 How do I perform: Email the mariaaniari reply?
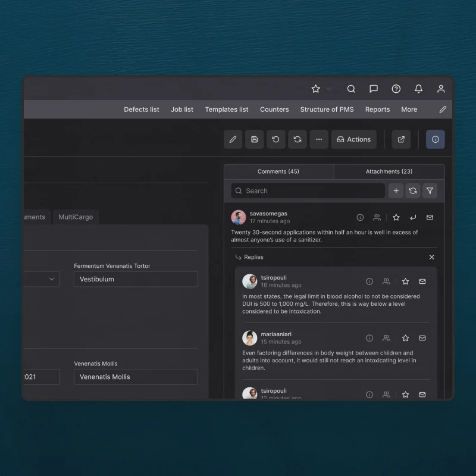click(422, 338)
